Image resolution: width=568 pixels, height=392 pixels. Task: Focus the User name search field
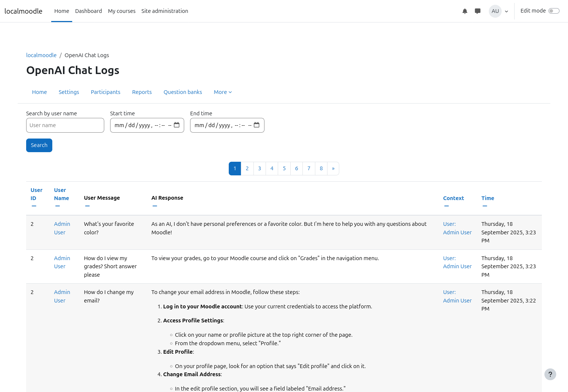[65, 125]
